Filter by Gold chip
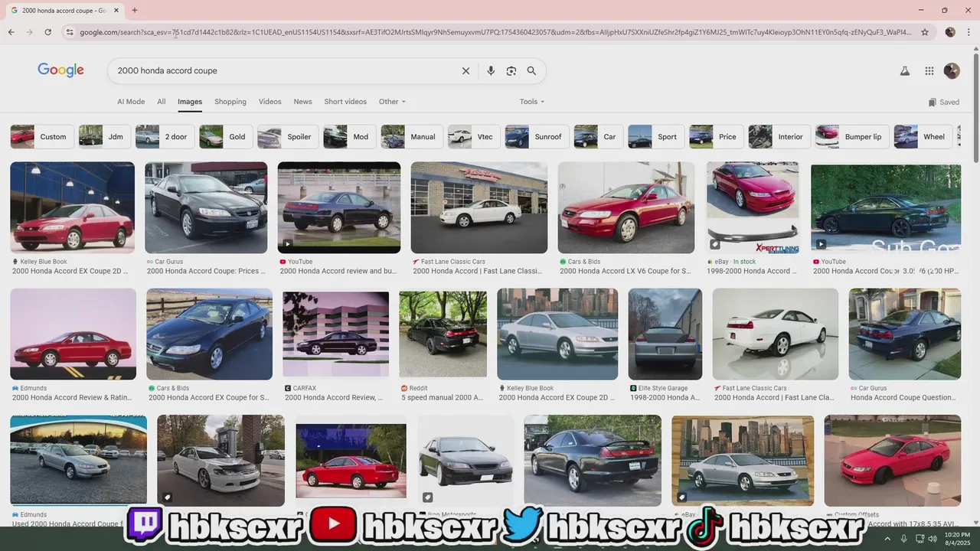The image size is (980, 551). 226,137
